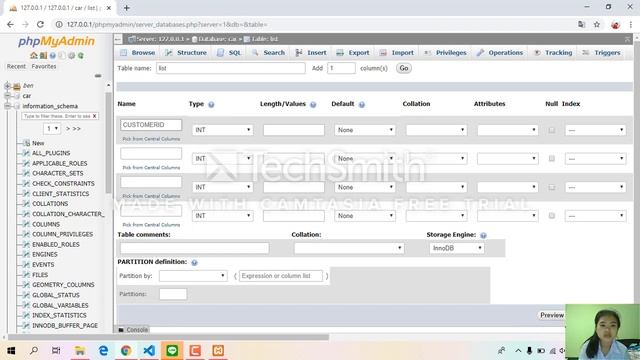Open navigation page number dropdown

52,129
